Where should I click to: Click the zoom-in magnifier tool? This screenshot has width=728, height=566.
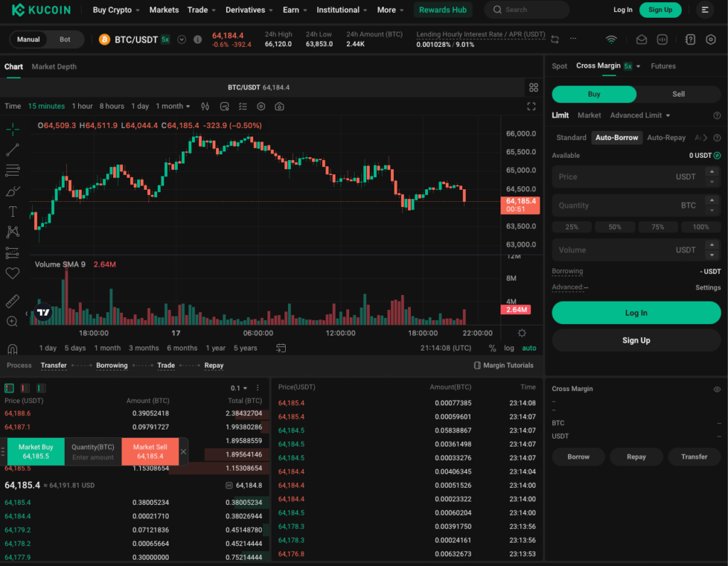point(13,321)
